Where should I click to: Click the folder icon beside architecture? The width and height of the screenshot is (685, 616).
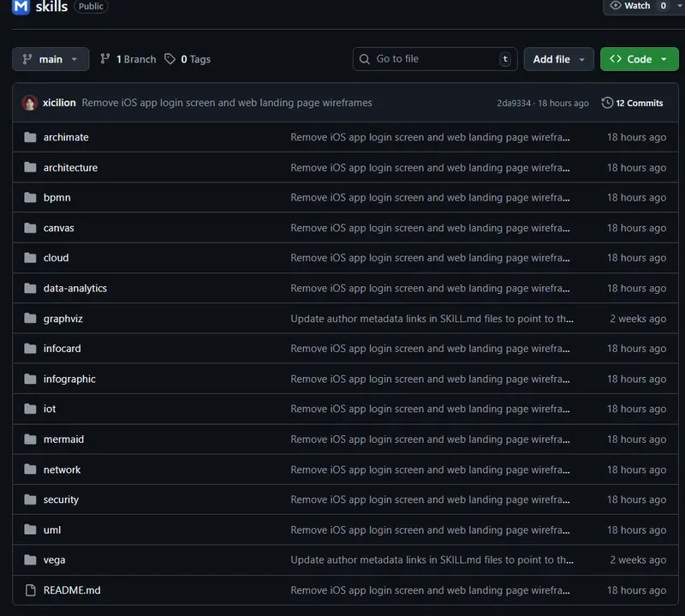pos(30,167)
